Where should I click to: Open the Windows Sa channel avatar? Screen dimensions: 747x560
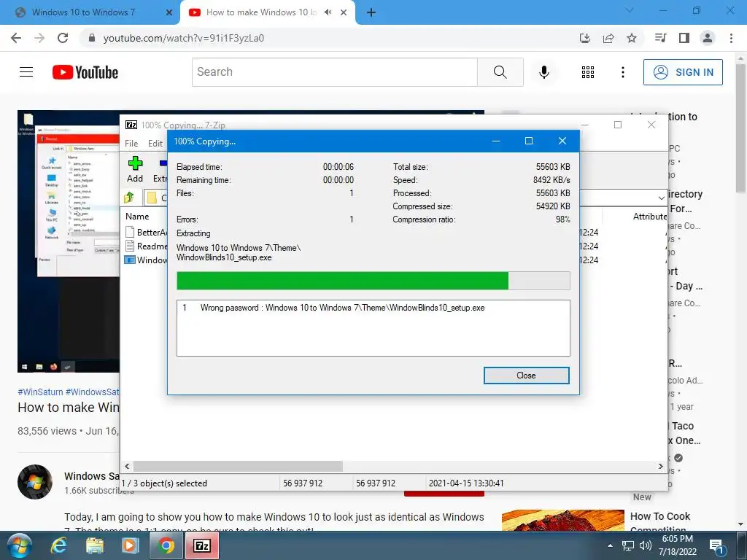click(35, 482)
